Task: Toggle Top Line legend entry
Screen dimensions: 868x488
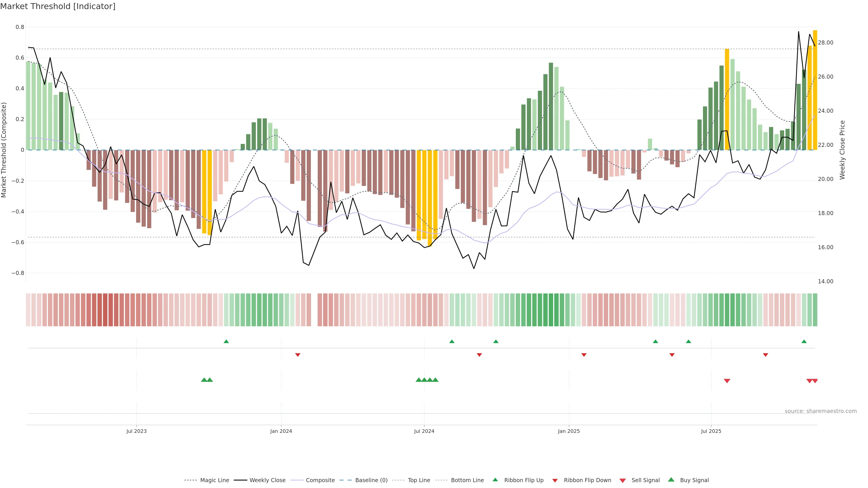Action: pos(419,480)
